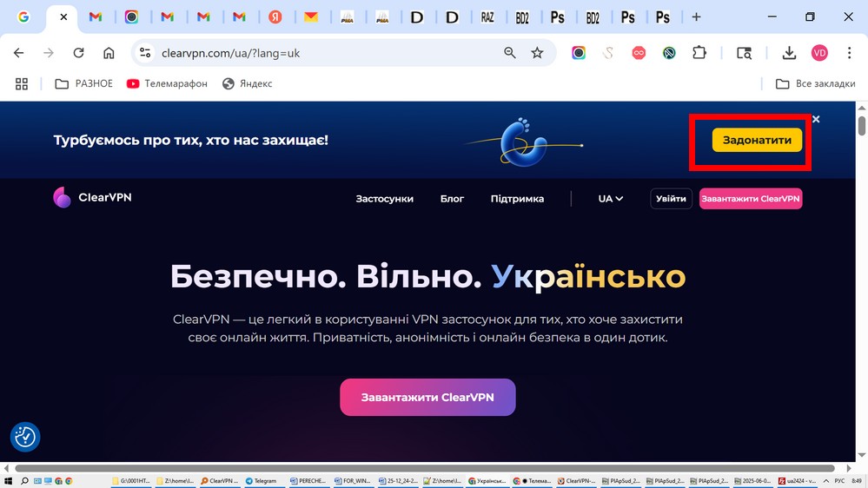Open the Яндекс bookmark
This screenshot has height=488, width=868.
247,84
